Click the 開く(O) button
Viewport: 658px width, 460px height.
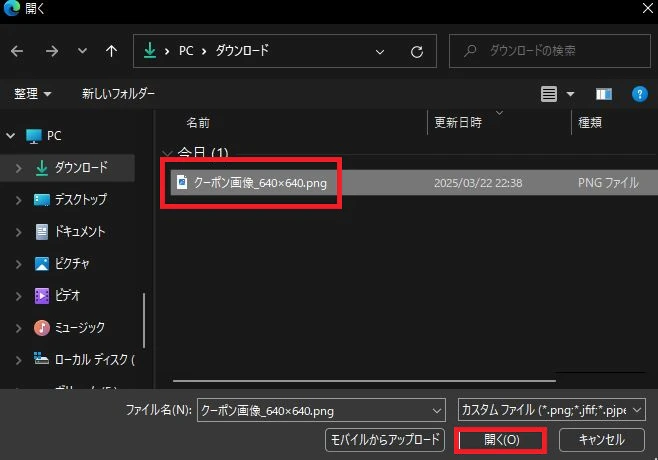(x=501, y=440)
